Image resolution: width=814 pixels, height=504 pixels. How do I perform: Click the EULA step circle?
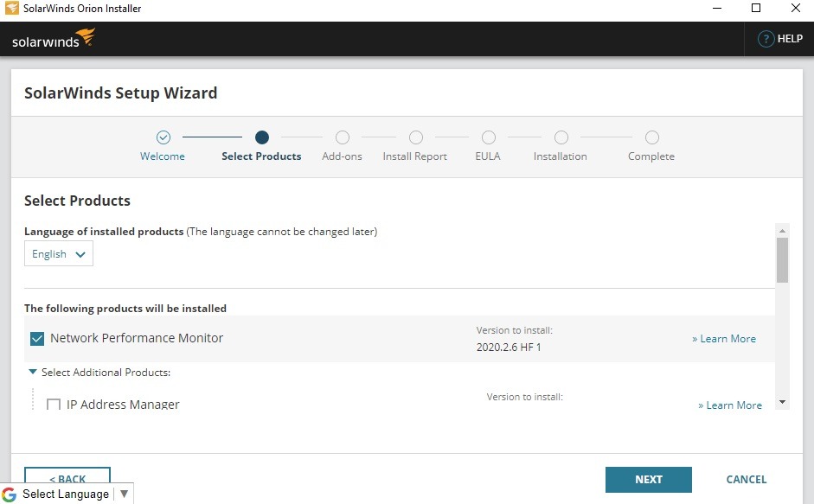[489, 137]
